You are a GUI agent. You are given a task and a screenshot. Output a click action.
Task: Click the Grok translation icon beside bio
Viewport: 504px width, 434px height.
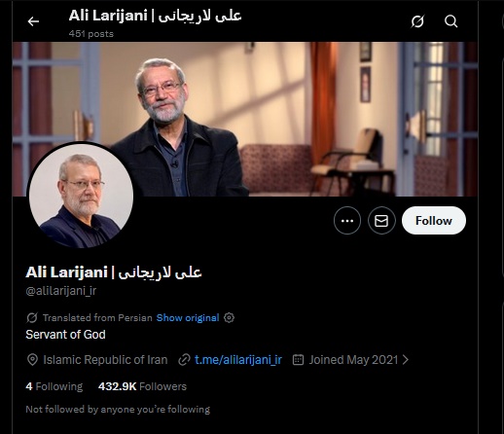click(x=32, y=317)
